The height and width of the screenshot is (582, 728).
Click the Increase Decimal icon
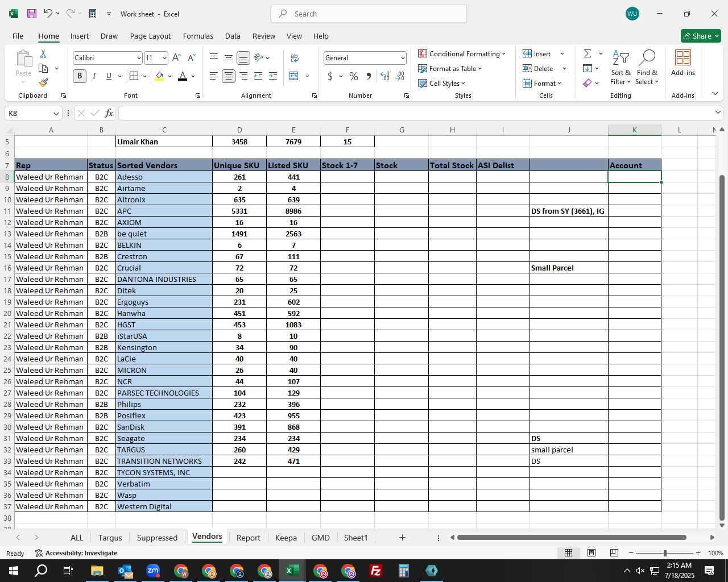(385, 76)
